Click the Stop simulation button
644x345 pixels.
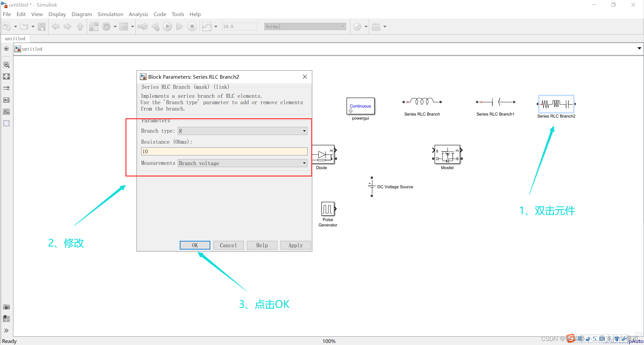(192, 26)
